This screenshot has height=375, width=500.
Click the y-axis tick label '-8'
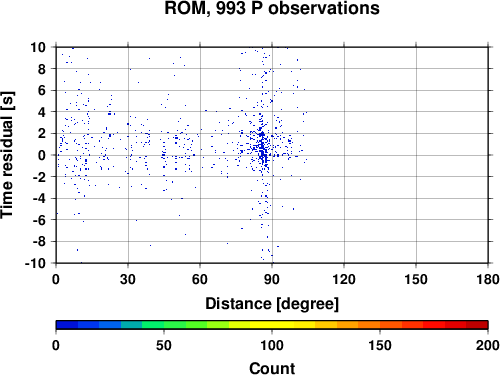coord(39,242)
